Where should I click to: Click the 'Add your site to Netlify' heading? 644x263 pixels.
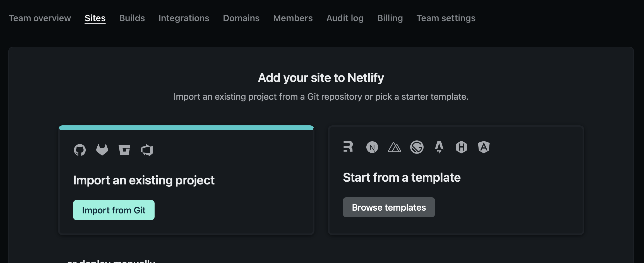321,78
